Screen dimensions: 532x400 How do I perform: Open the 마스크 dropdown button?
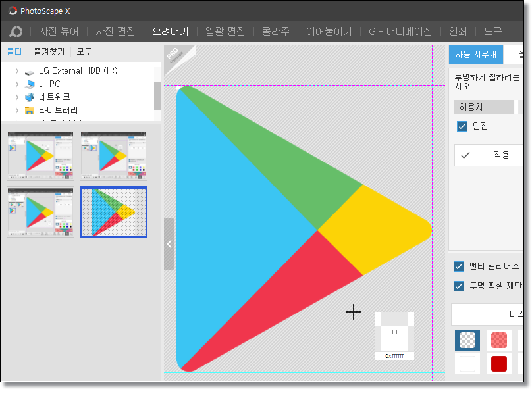click(487, 314)
